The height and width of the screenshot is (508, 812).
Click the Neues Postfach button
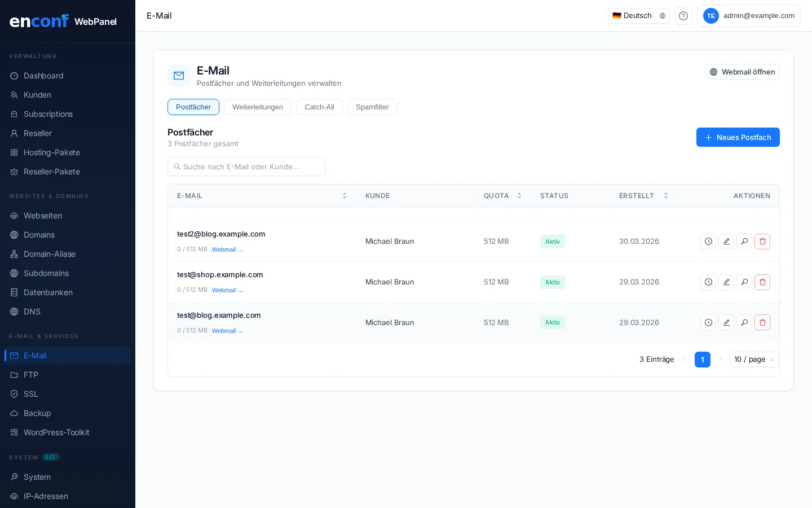738,137
